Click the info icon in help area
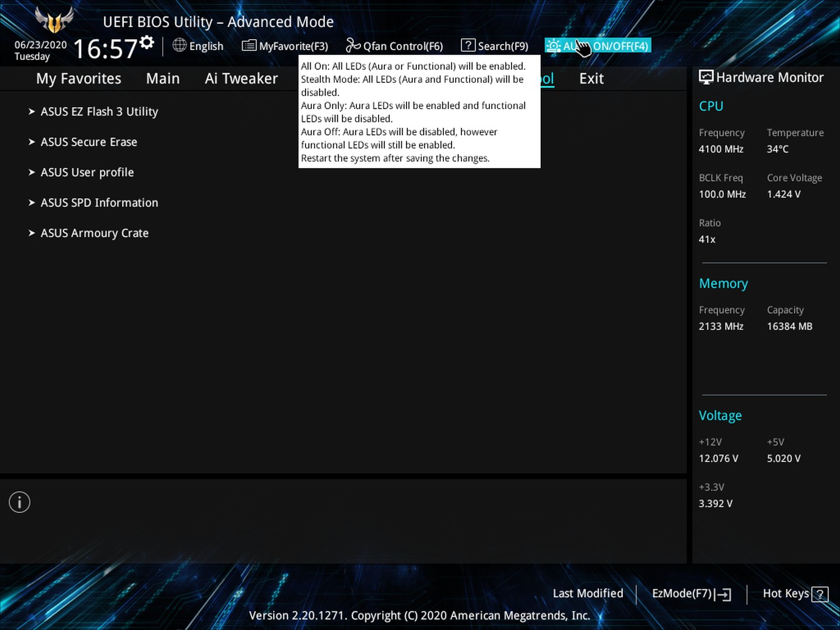 [x=19, y=502]
